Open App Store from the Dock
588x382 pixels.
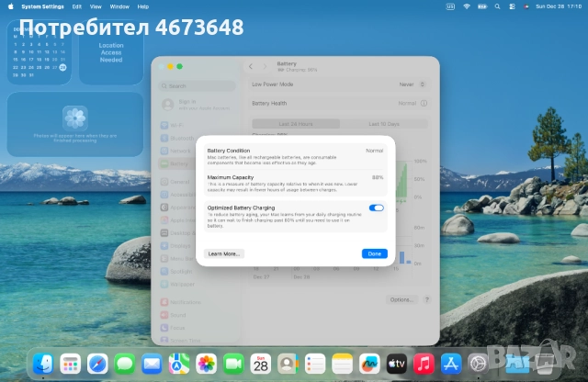[451, 364]
